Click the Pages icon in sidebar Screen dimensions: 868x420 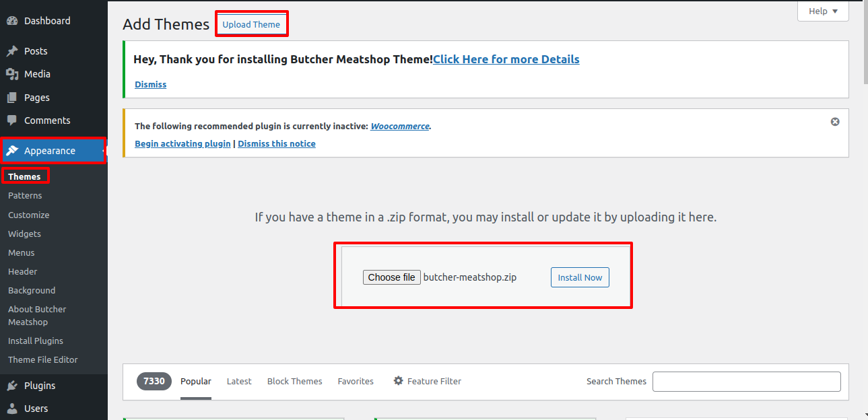pos(12,98)
